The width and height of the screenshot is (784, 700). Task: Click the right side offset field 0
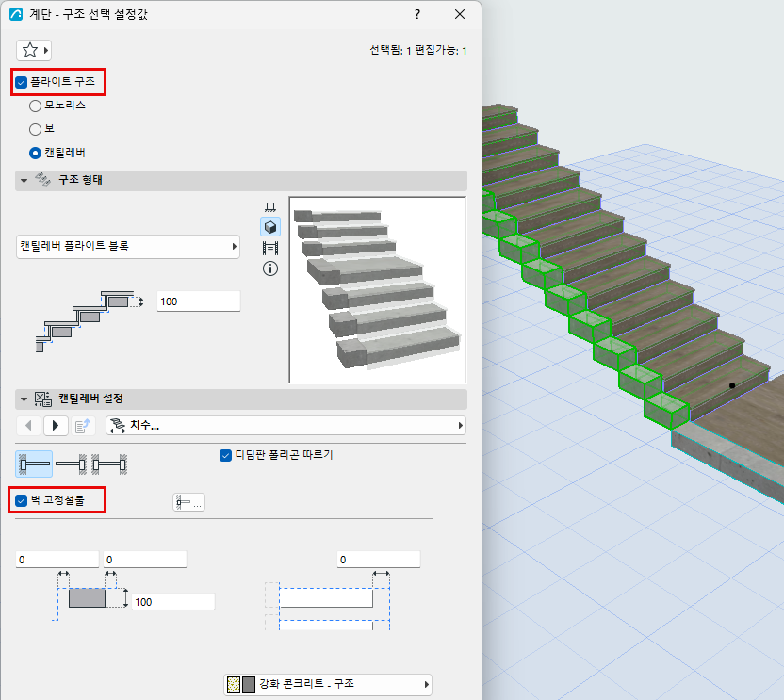[x=379, y=560]
